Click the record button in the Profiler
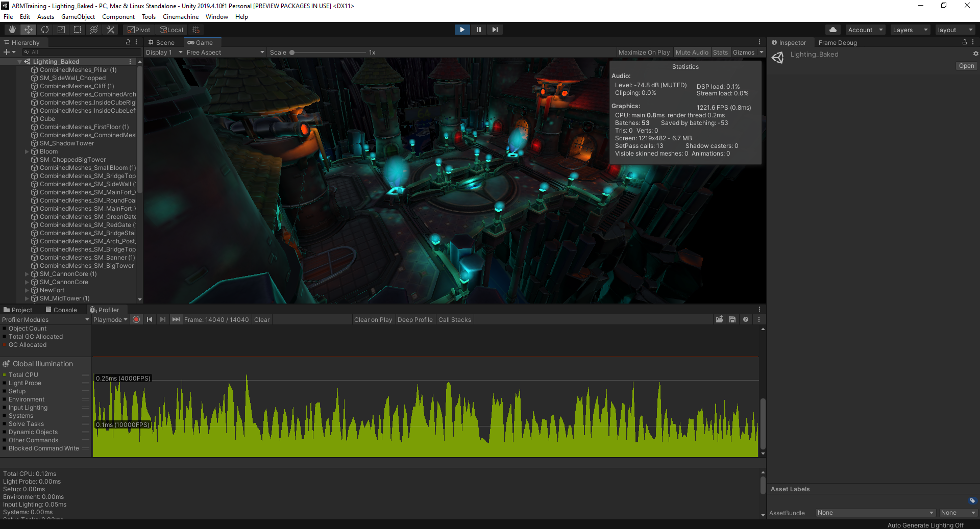 pos(136,319)
